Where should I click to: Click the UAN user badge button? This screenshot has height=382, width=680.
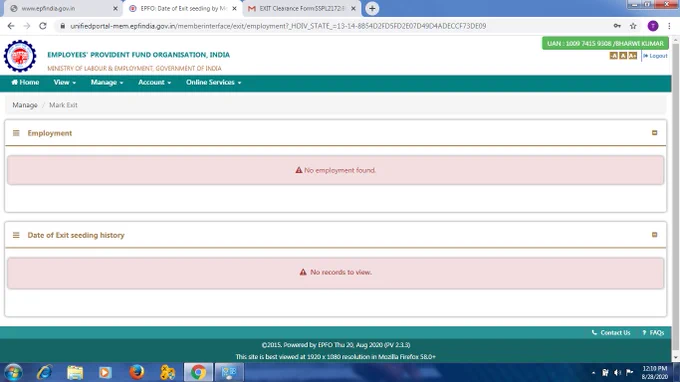(605, 43)
